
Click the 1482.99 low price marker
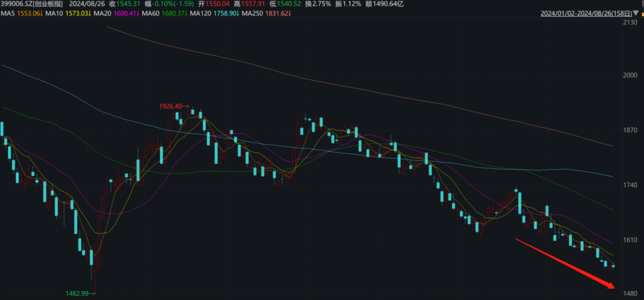pos(77,293)
